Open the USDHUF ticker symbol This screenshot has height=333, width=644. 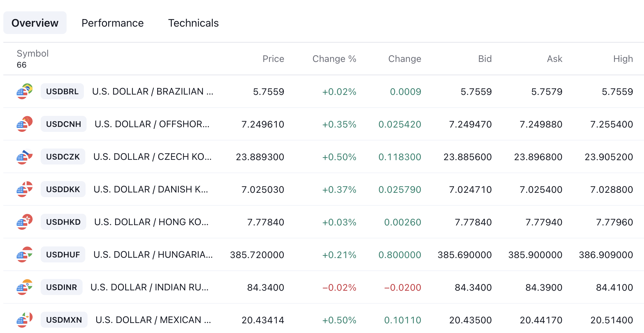[63, 254]
